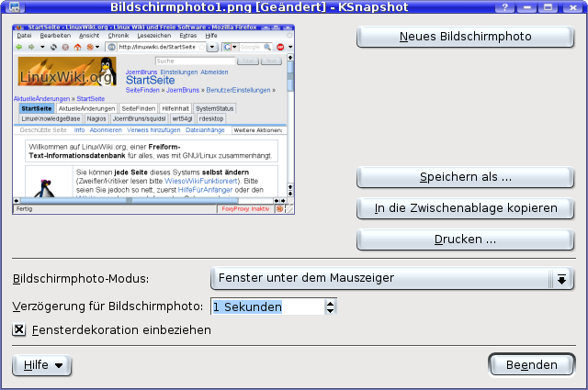
Task: Open the window menu icon in title bar
Action: coord(15,7)
